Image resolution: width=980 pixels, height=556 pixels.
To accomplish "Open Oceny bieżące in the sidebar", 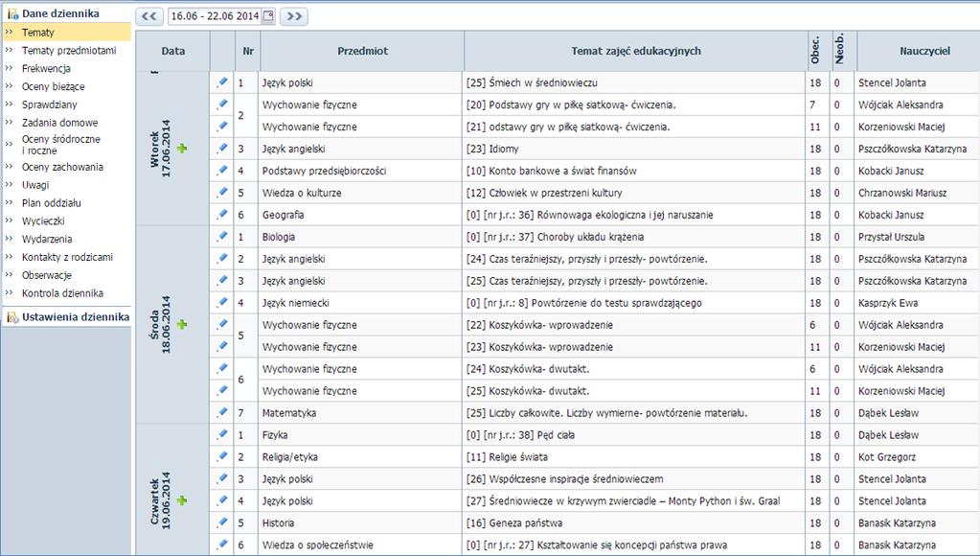I will click(x=53, y=87).
